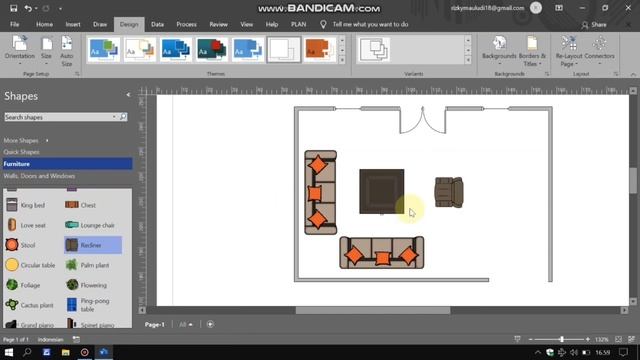Select the Circular table shape
This screenshot has width=640, height=360.
30,265
